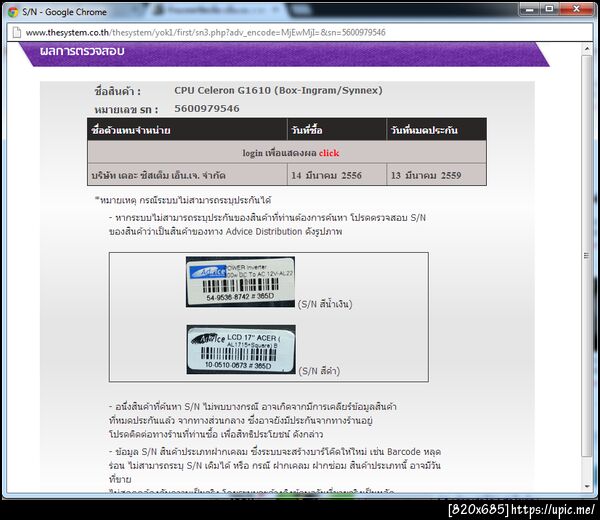Click the dealer name บริษัท เดอะ ซิสเต็ม cell
Viewport: 600px width, 520px height.
(x=188, y=175)
